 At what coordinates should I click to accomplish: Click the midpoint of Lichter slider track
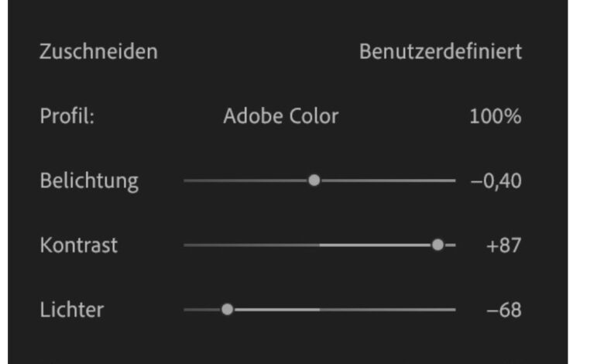point(320,309)
